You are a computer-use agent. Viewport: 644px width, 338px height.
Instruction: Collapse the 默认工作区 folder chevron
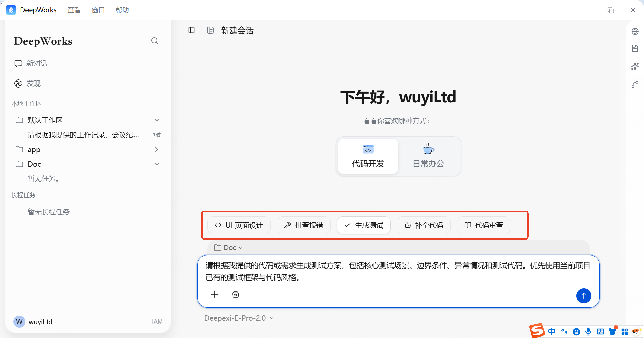tap(157, 120)
